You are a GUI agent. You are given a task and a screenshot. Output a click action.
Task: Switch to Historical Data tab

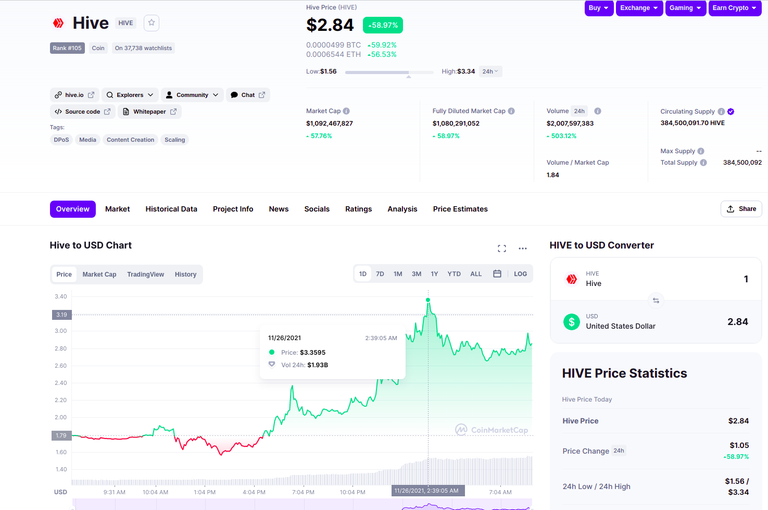pyautogui.click(x=171, y=209)
